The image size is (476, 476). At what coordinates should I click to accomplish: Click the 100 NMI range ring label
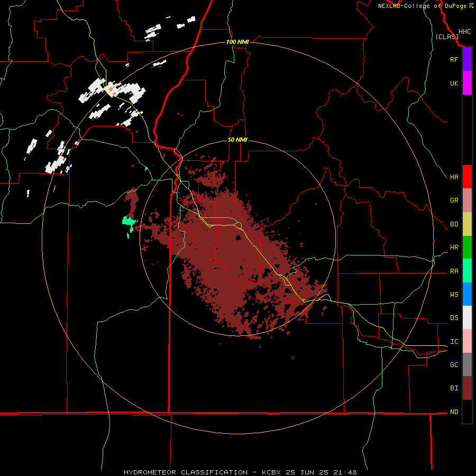click(x=237, y=42)
